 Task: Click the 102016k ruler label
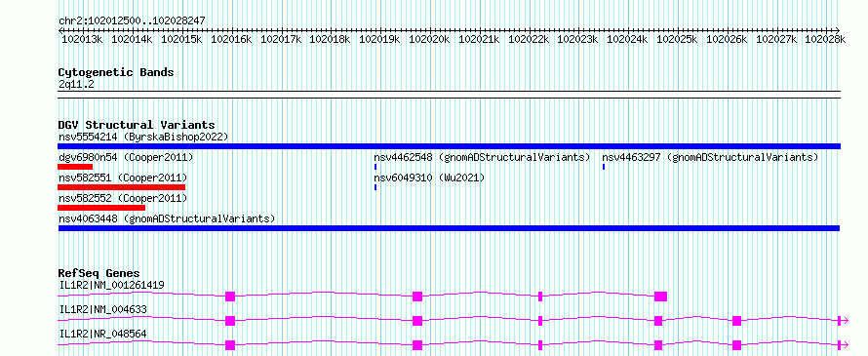pyautogui.click(x=231, y=39)
